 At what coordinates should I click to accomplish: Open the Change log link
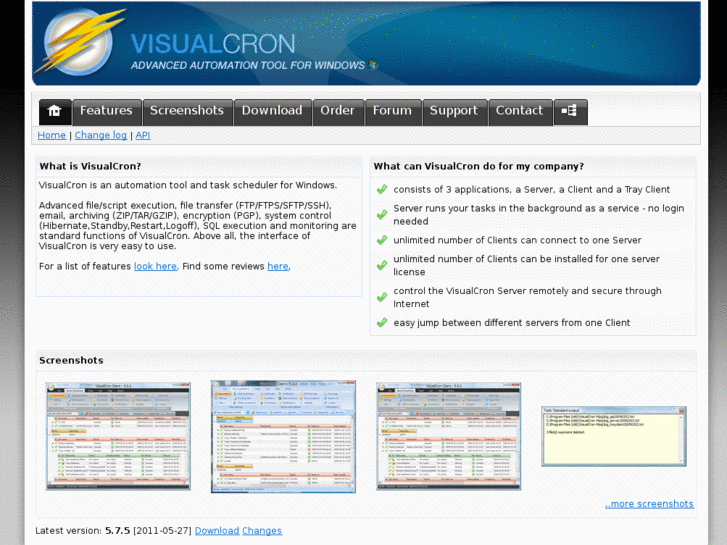[101, 135]
